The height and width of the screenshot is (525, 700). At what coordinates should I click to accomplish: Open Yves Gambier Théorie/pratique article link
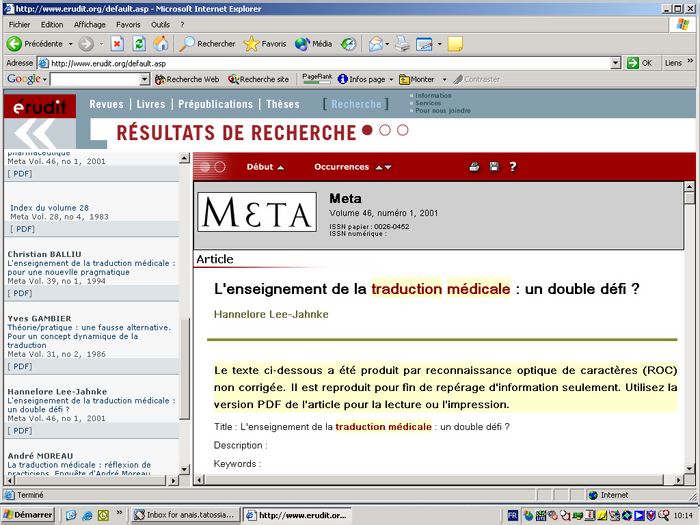click(x=89, y=336)
